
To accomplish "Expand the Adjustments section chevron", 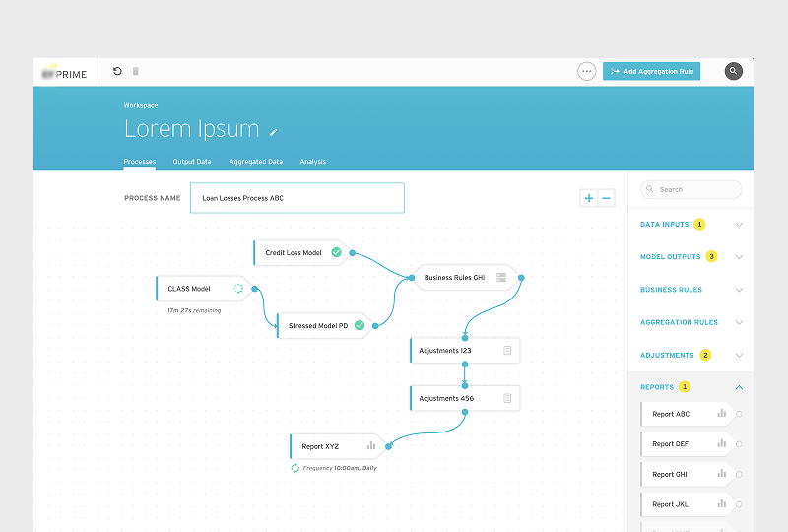I will click(739, 355).
